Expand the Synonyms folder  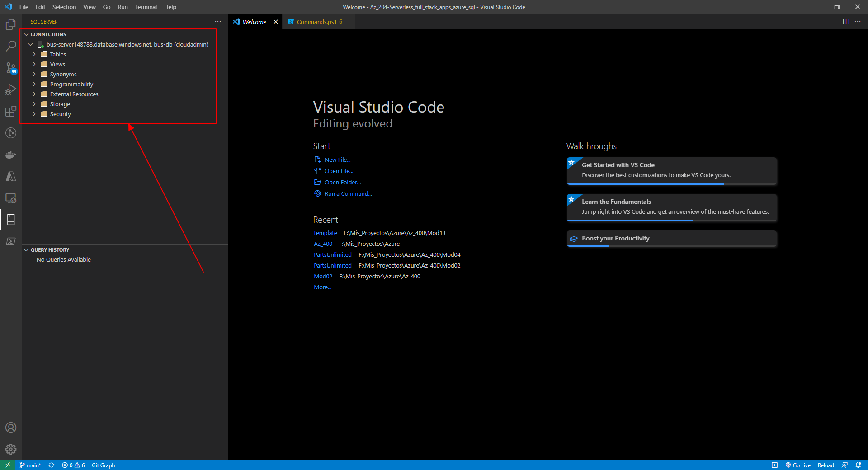click(34, 74)
